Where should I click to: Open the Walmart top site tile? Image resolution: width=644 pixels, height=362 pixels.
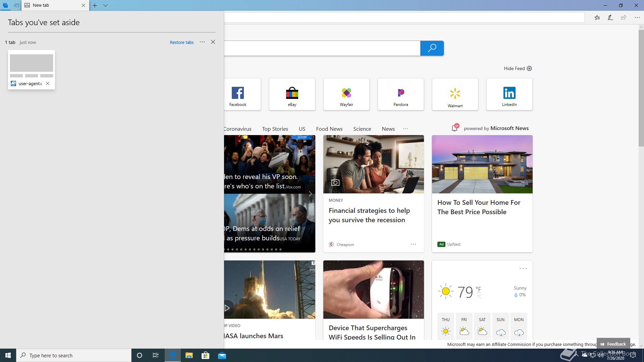pyautogui.click(x=455, y=94)
